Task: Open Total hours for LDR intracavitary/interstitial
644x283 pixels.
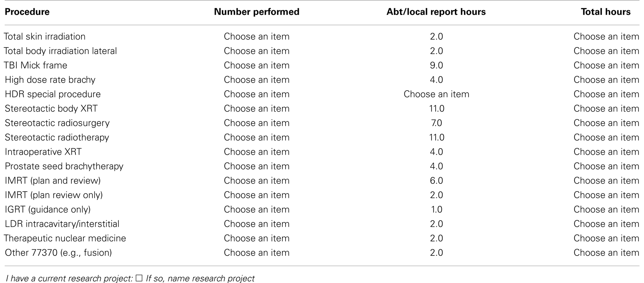Action: pos(606,224)
